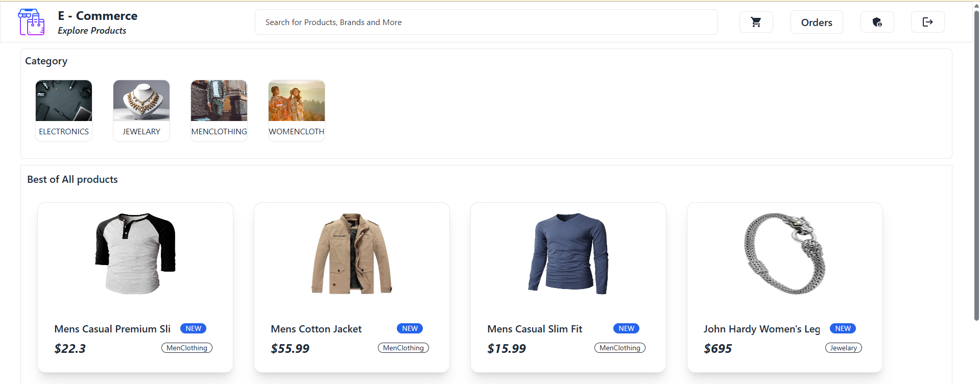Viewport: 980px width, 384px height.
Task: Open the WomenClothing category
Action: [x=297, y=110]
